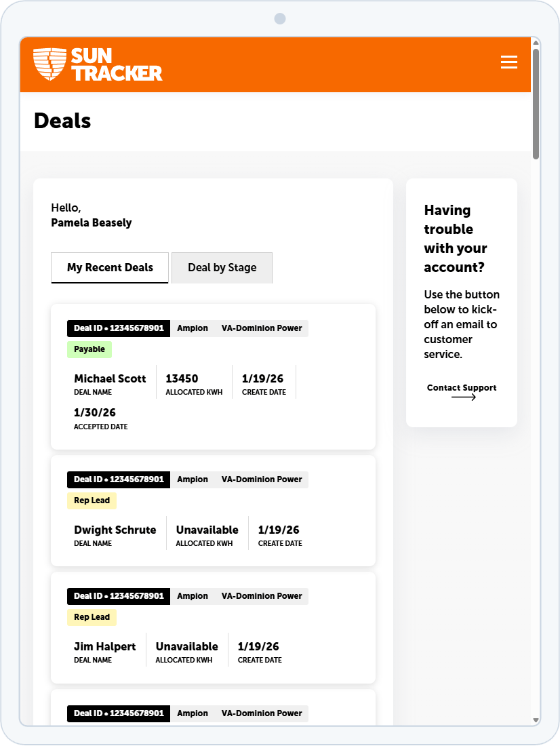Click the Pamela Beasely greeting text
560x746 pixels.
(x=92, y=222)
